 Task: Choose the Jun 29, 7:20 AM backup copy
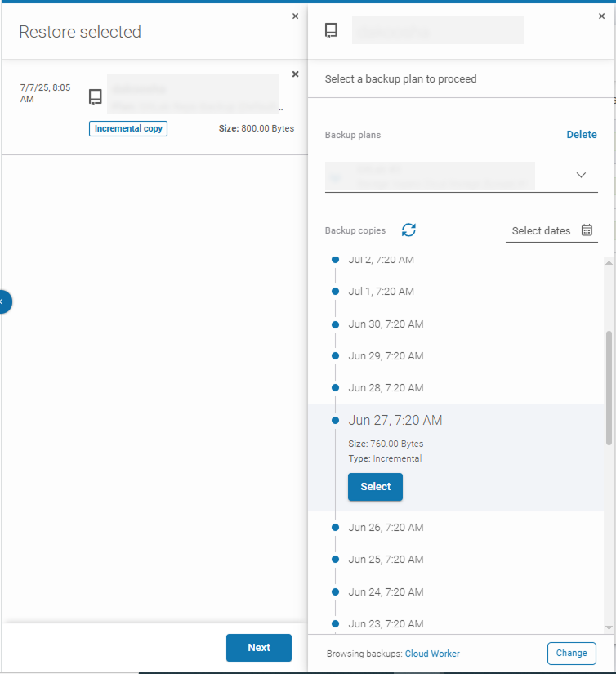[x=386, y=356]
